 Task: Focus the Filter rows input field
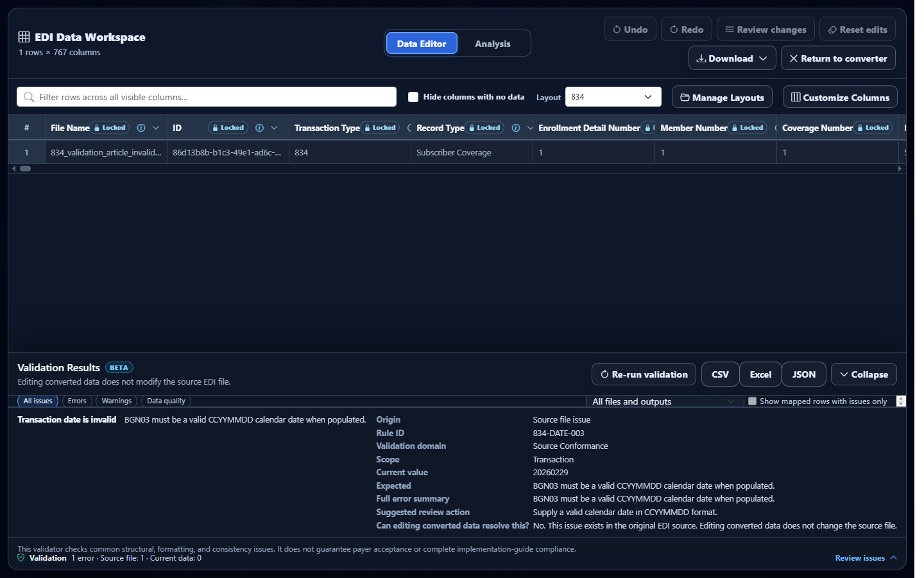pyautogui.click(x=207, y=97)
